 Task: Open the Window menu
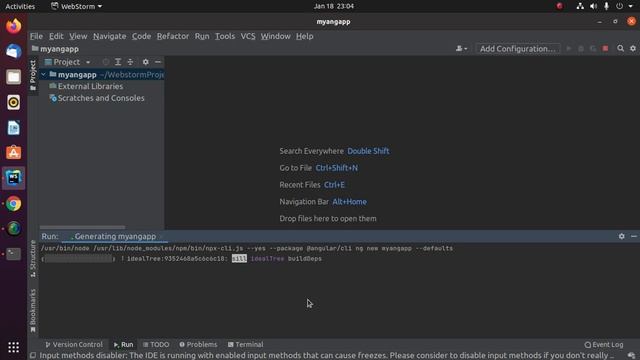click(276, 36)
